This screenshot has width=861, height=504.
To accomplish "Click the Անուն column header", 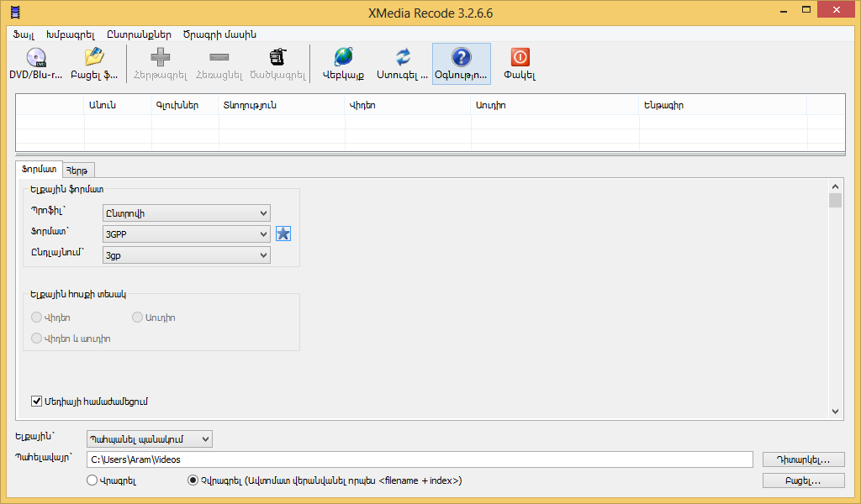I will point(118,105).
